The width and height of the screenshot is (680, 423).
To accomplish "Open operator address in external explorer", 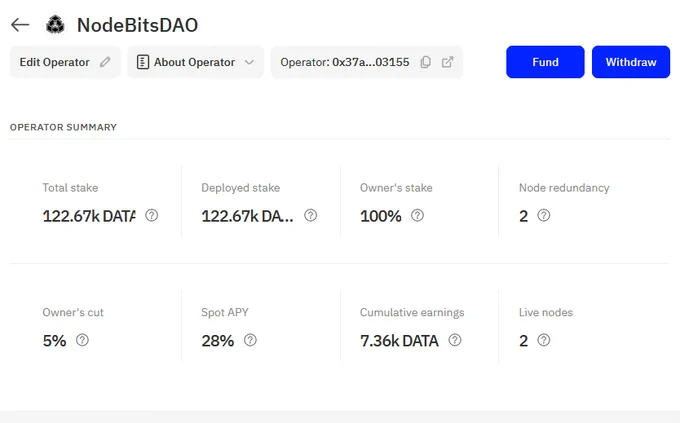I will (x=448, y=62).
